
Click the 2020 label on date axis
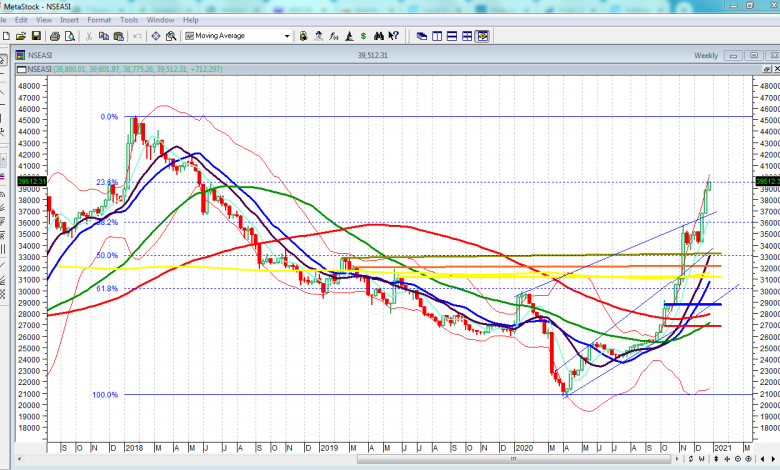click(x=526, y=449)
